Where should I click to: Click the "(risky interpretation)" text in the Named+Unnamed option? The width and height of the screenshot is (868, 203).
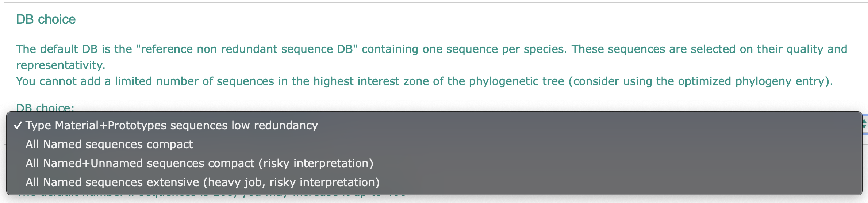point(316,164)
